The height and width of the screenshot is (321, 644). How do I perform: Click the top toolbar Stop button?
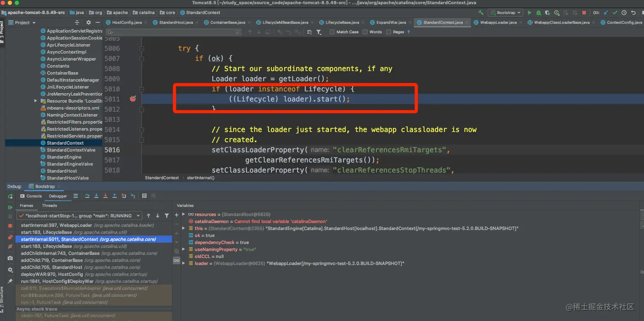tap(584, 13)
